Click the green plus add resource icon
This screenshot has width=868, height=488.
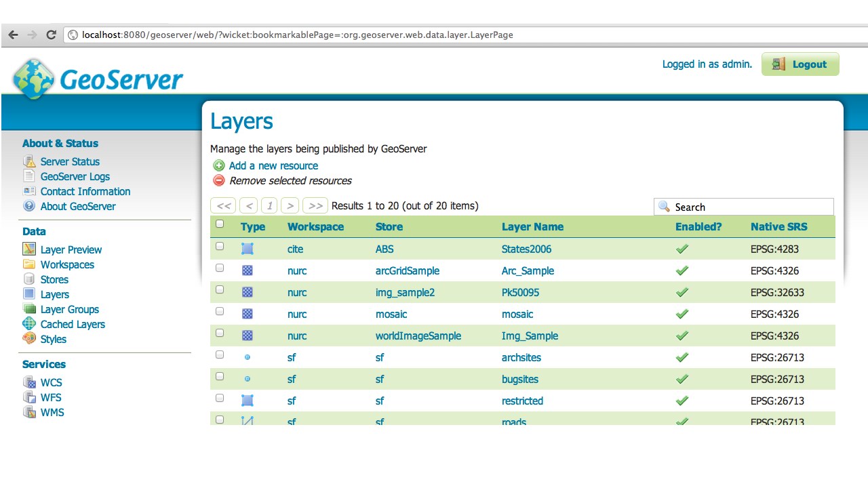click(219, 165)
